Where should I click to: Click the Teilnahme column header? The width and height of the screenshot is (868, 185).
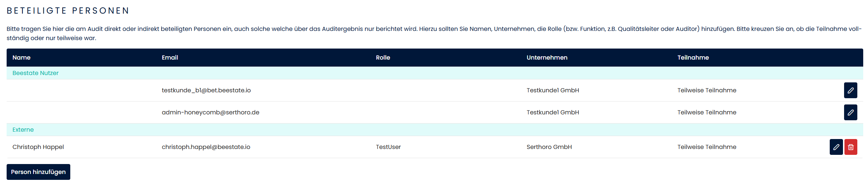[693, 58]
